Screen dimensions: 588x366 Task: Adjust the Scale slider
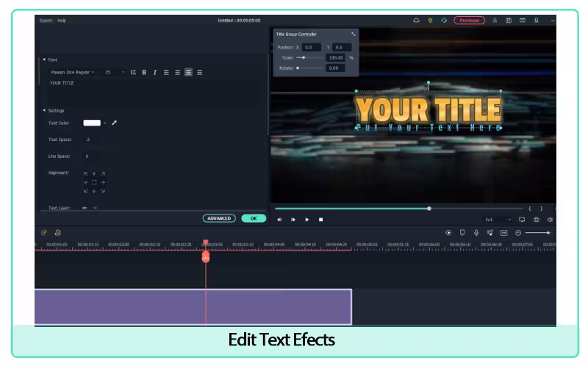[309, 58]
